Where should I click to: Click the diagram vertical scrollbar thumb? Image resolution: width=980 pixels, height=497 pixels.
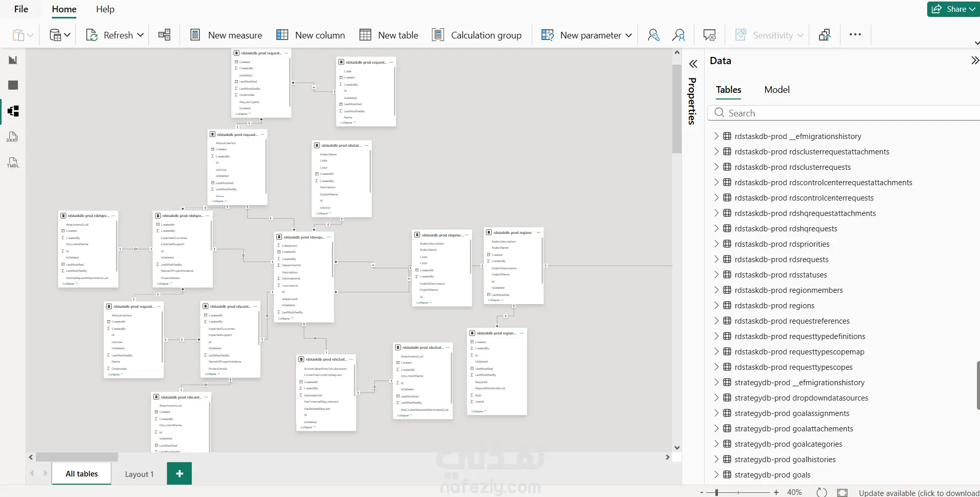pyautogui.click(x=677, y=109)
